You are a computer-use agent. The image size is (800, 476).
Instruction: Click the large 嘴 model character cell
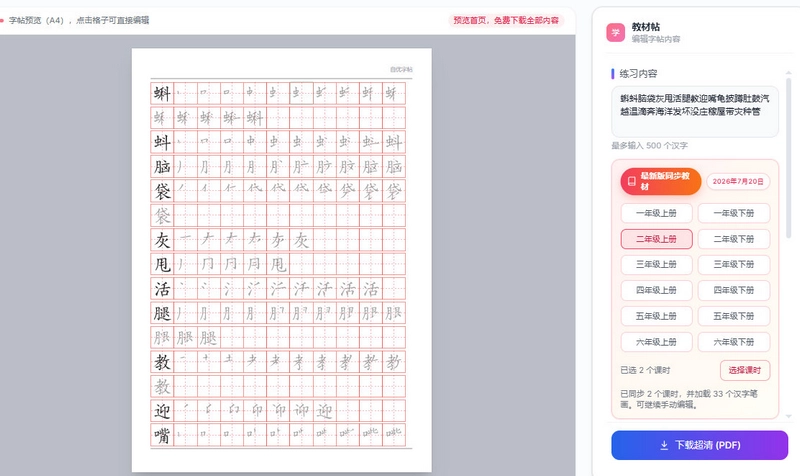pyautogui.click(x=162, y=435)
